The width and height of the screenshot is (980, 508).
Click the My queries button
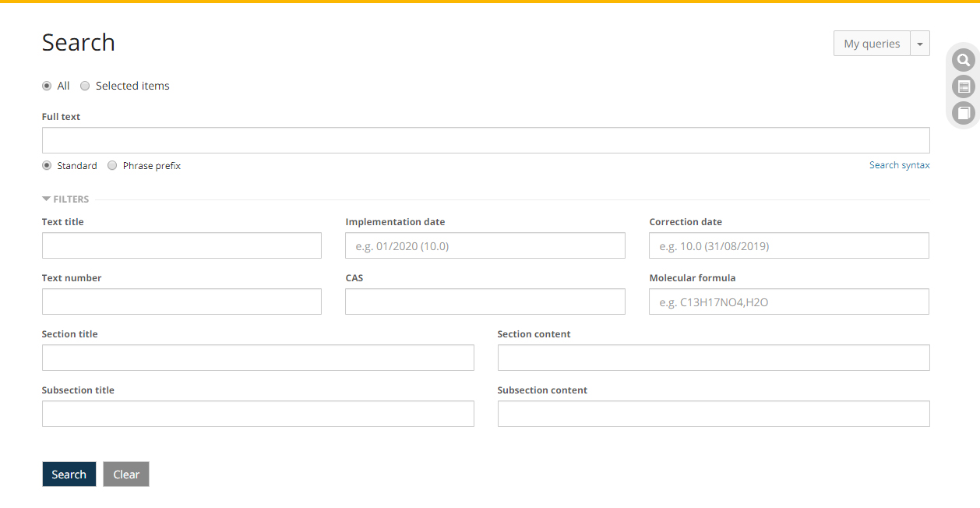[x=872, y=44]
